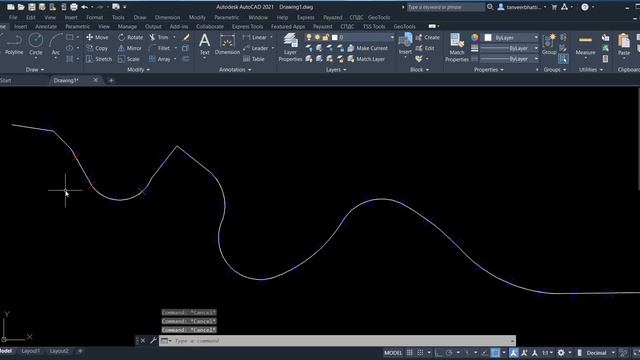
Task: Open the Format menu
Action: click(94, 18)
